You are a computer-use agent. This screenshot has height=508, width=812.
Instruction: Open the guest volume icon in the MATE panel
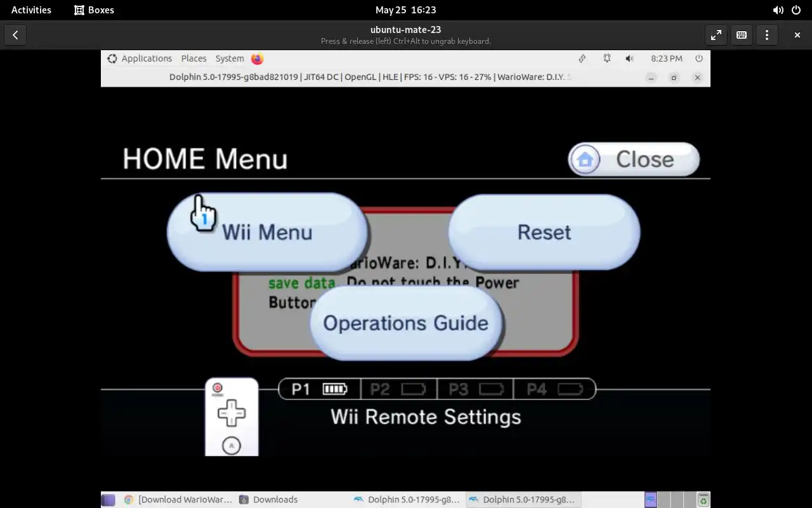point(629,58)
